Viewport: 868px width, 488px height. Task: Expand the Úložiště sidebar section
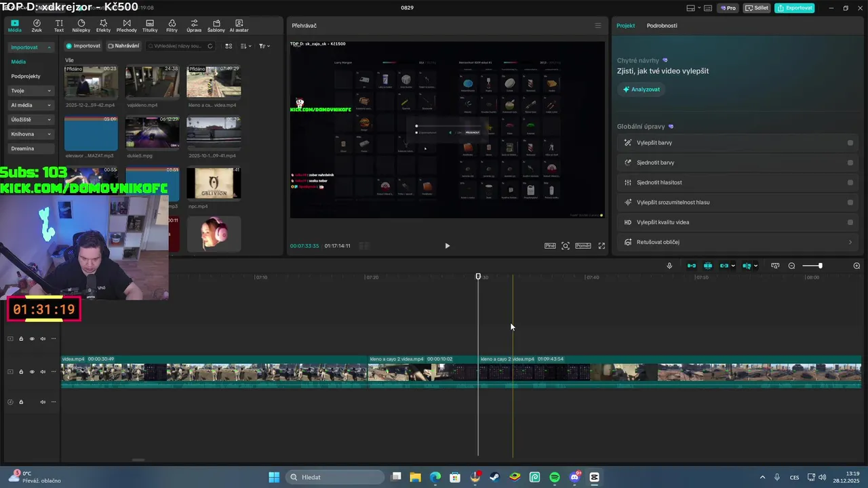(x=31, y=119)
